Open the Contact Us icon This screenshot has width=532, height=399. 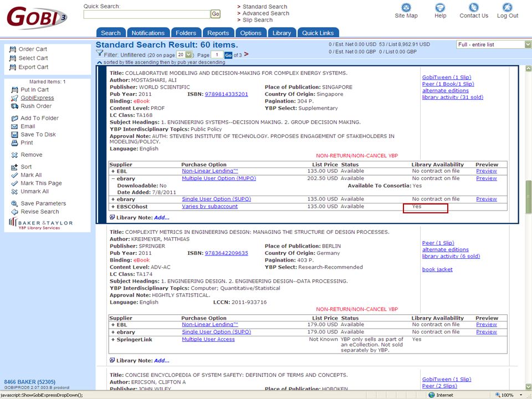(474, 7)
